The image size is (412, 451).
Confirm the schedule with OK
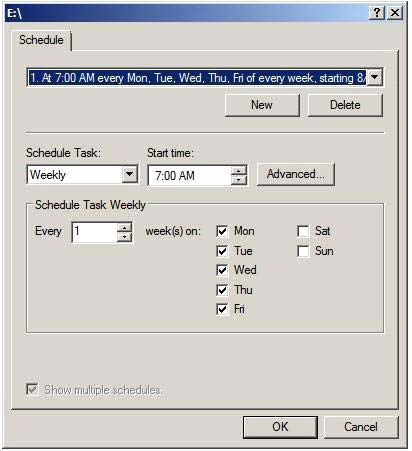pyautogui.click(x=280, y=427)
